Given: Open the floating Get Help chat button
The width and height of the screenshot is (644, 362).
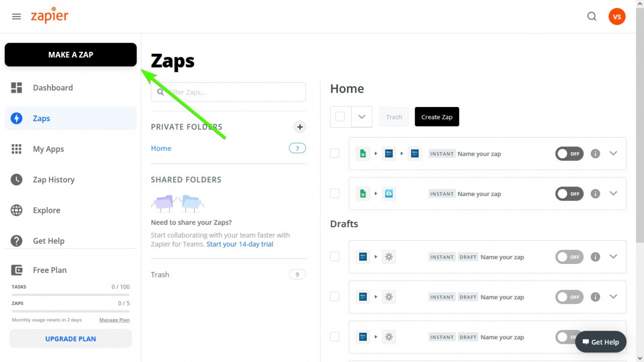Looking at the screenshot, I should 601,342.
